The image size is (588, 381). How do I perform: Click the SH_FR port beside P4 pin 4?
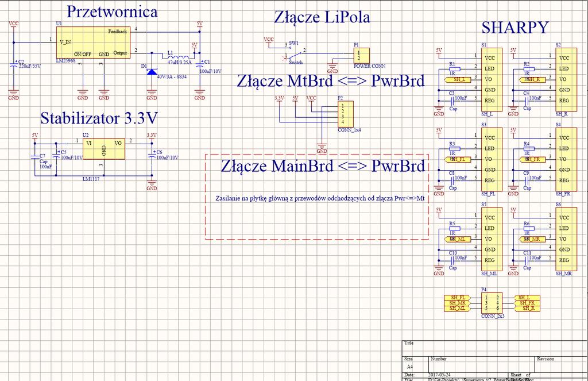tap(527, 303)
